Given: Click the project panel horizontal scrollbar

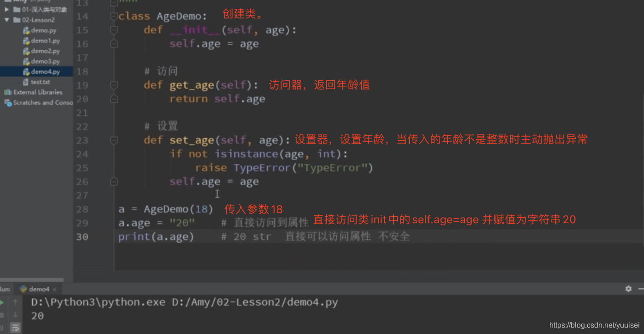Looking at the screenshot, I should (31, 280).
